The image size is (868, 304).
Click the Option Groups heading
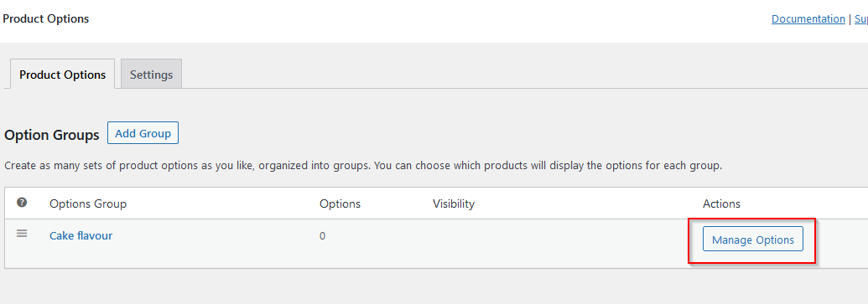pos(51,135)
